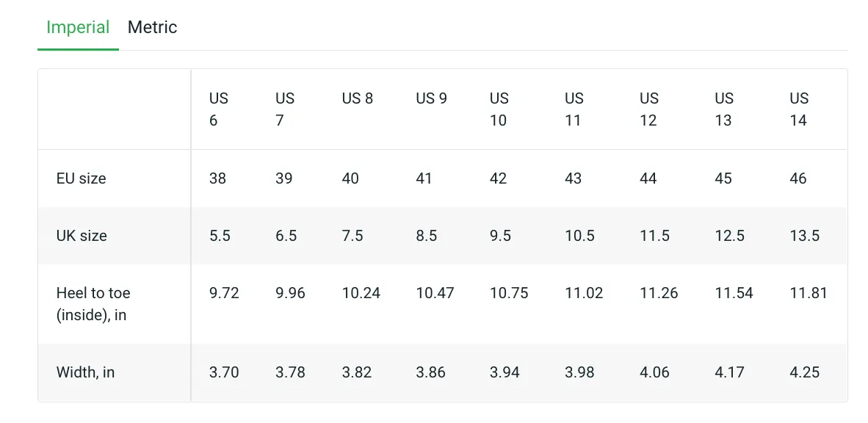Select heel to toe value 10.24
868x423 pixels.
coord(361,293)
